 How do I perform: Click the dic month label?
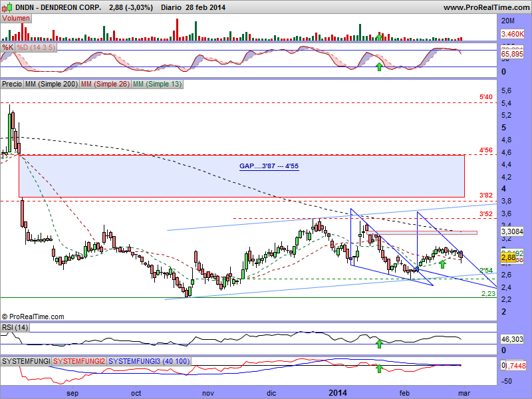pos(271,393)
